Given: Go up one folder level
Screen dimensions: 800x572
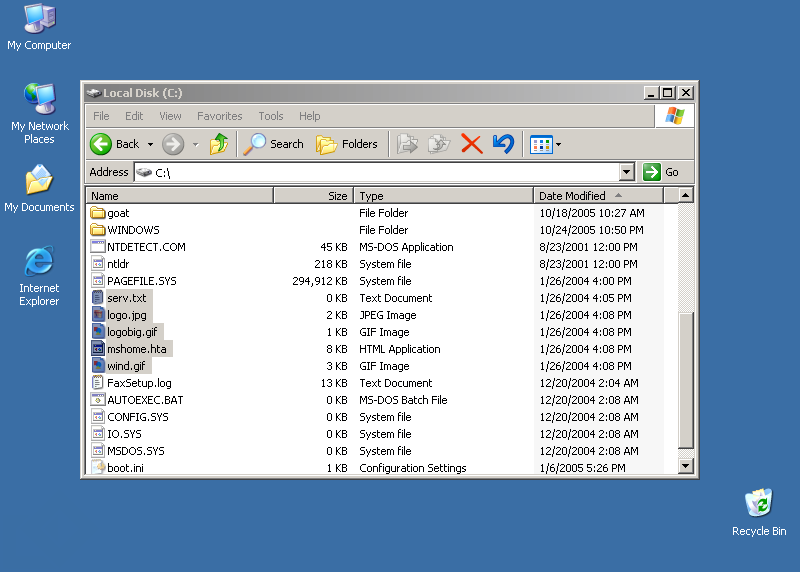Looking at the screenshot, I should (219, 144).
